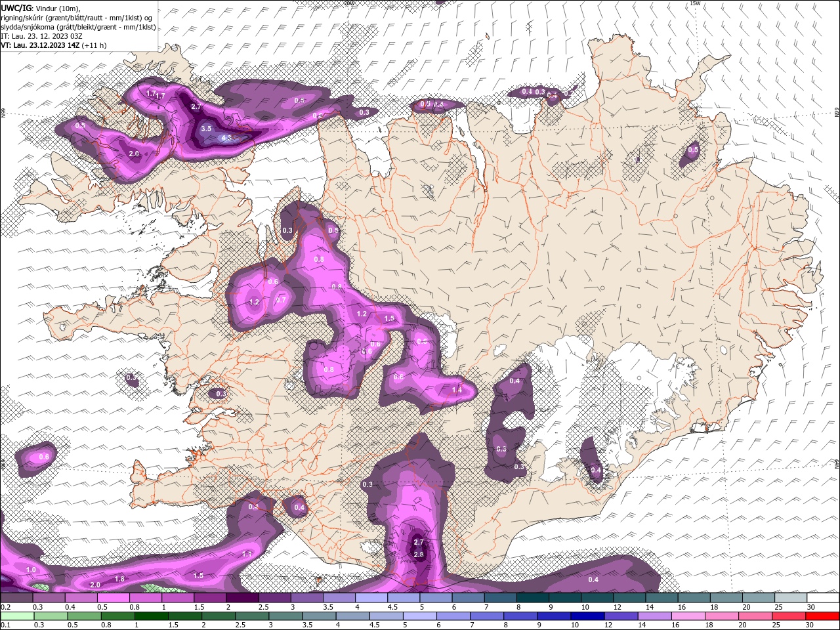
Task: Click the bright pink snow swatch between 0.5 and 0.8
Action: click(113, 598)
